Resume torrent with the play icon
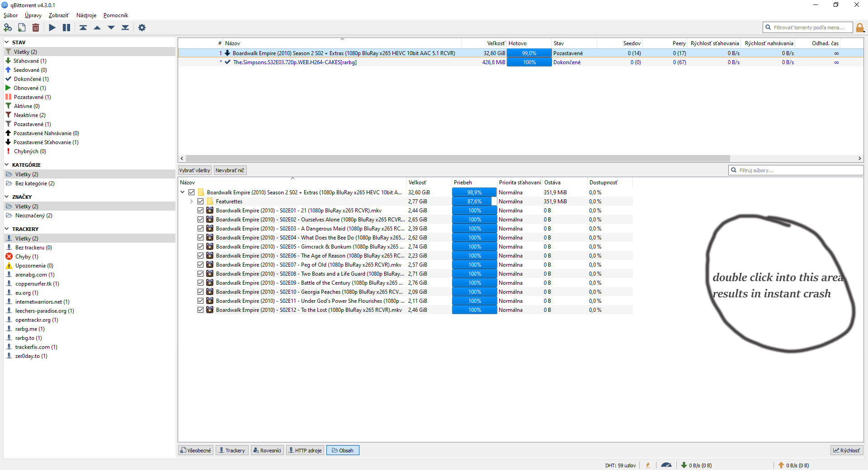This screenshot has width=868, height=470. coord(52,28)
